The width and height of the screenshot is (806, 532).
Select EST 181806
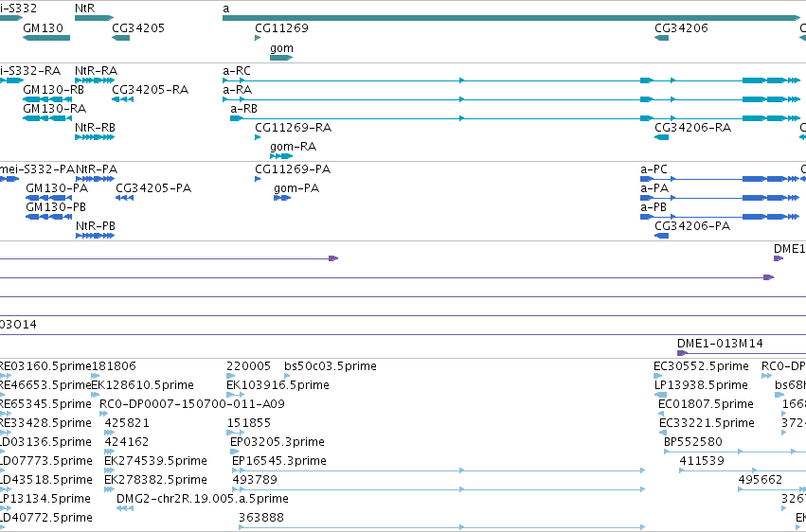96,376
